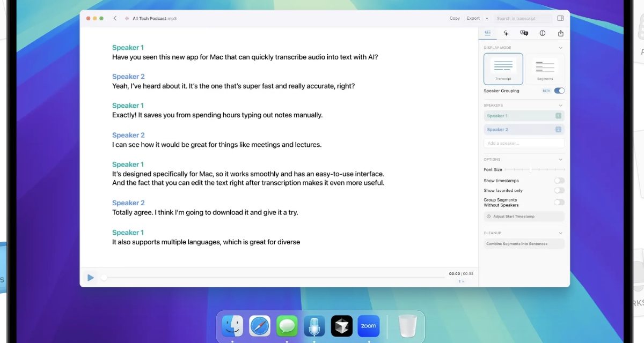This screenshot has width=644, height=343.
Task: Open Zoom from the Dock
Action: coord(369,326)
